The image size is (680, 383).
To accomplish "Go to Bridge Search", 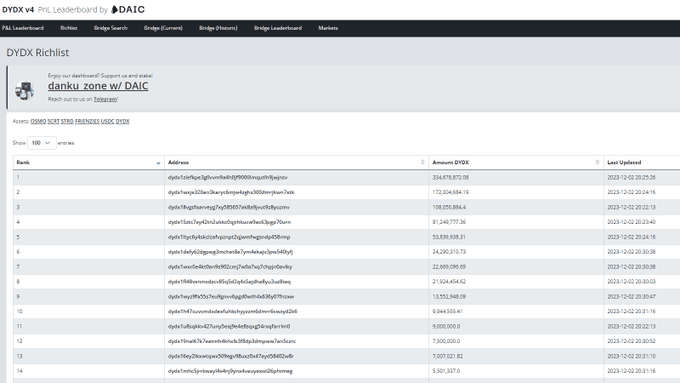I will click(111, 28).
